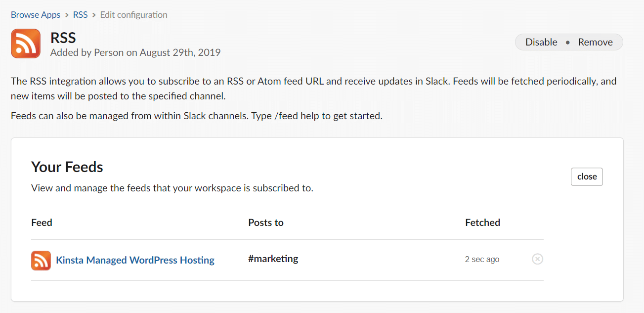Open Browse Apps from the breadcrumb
Viewport: 644px width, 313px height.
[x=35, y=14]
